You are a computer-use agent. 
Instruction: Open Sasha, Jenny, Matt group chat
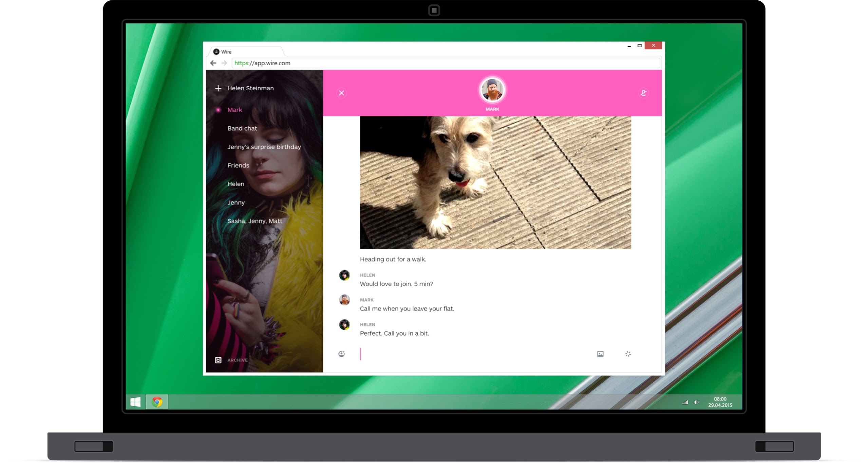point(254,221)
